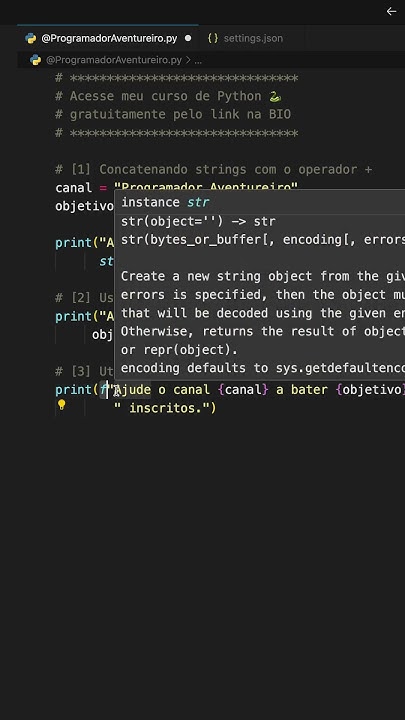Click the back arrow at top right

pos(391,11)
